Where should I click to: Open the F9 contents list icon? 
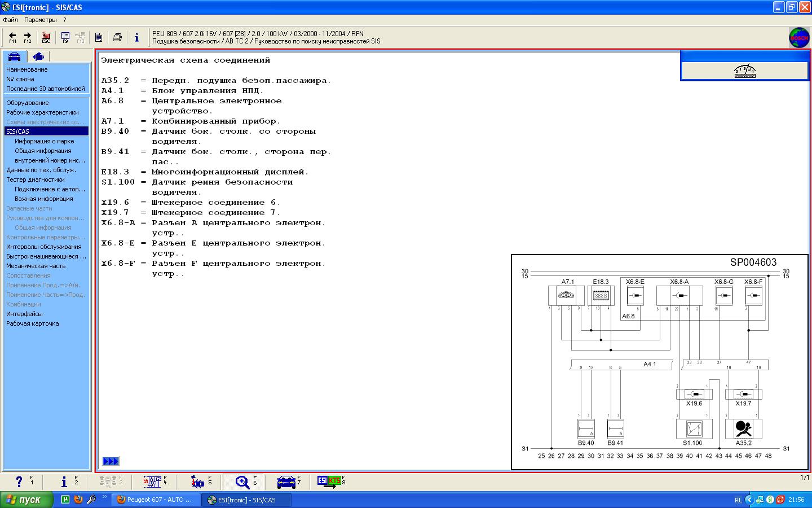pos(65,37)
